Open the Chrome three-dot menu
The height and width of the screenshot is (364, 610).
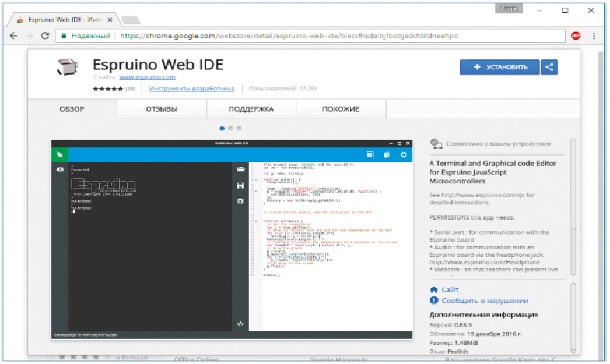tap(594, 36)
